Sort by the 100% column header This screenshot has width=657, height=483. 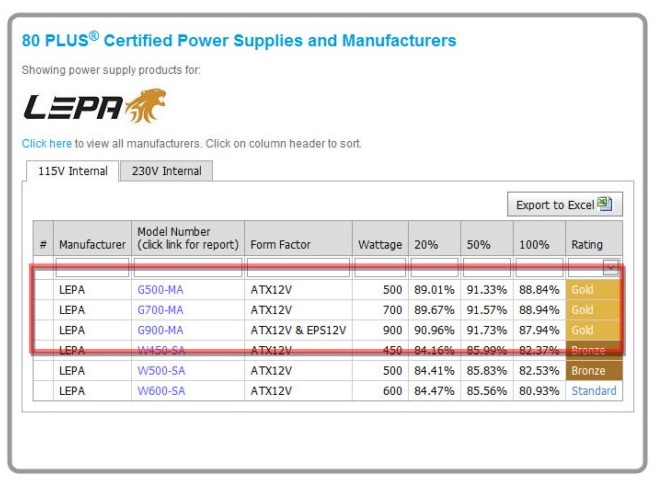pos(539,238)
